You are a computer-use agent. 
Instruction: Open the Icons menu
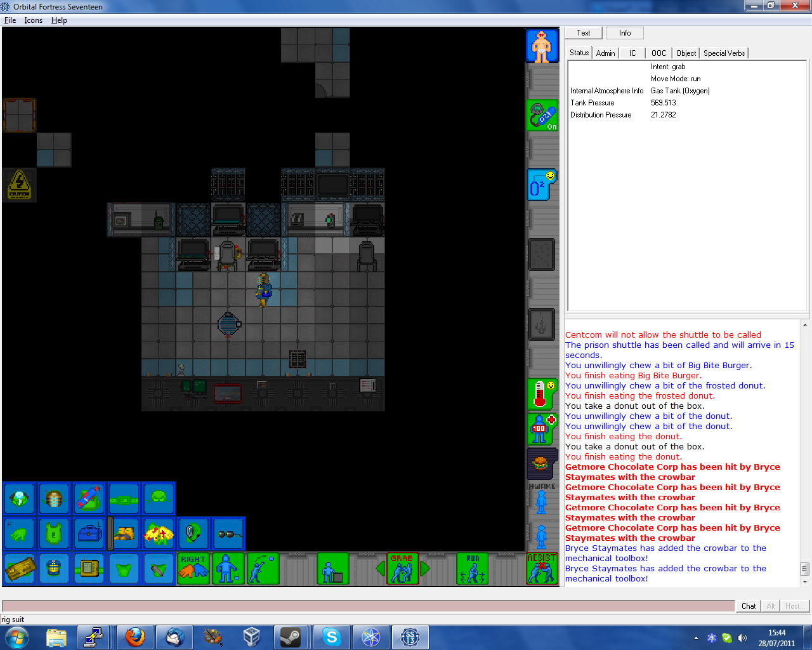[x=33, y=20]
